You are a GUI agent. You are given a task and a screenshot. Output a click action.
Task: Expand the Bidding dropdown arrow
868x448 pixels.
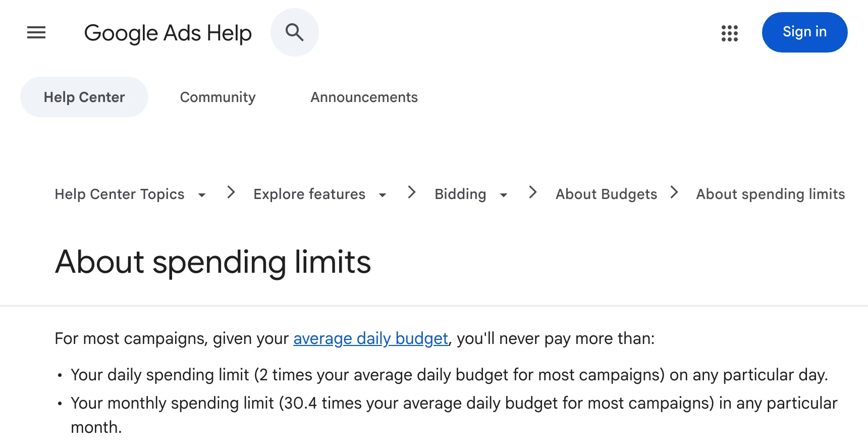click(x=503, y=195)
